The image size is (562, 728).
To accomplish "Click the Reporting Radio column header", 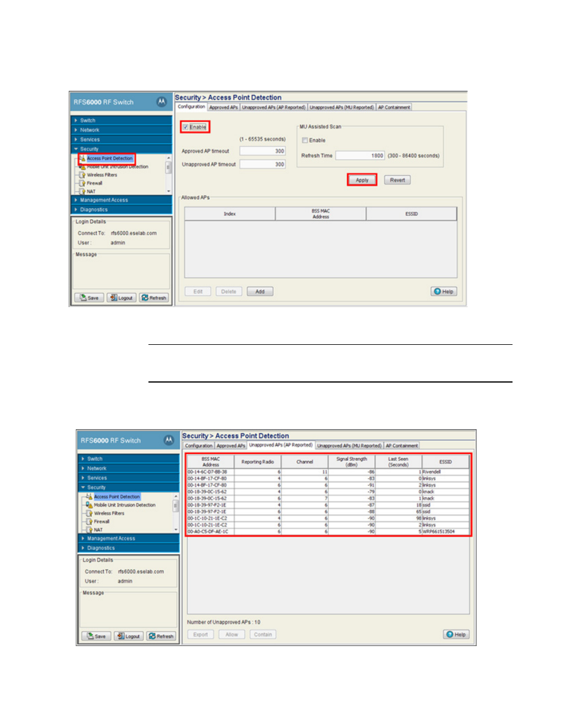I will 258,462.
